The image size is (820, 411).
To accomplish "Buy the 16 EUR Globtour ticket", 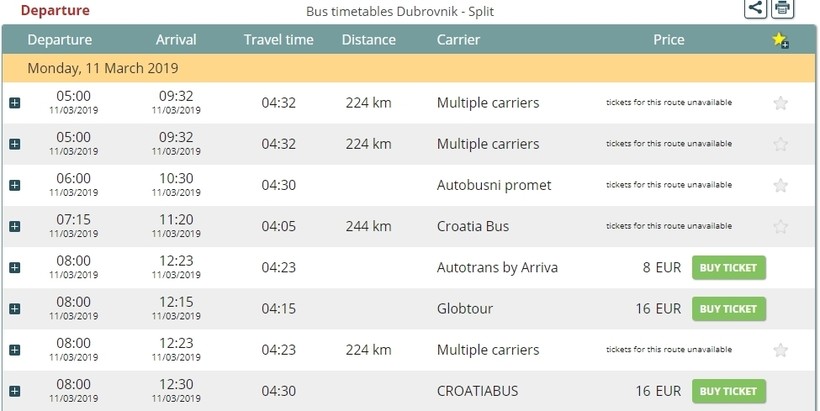I will [x=728, y=308].
